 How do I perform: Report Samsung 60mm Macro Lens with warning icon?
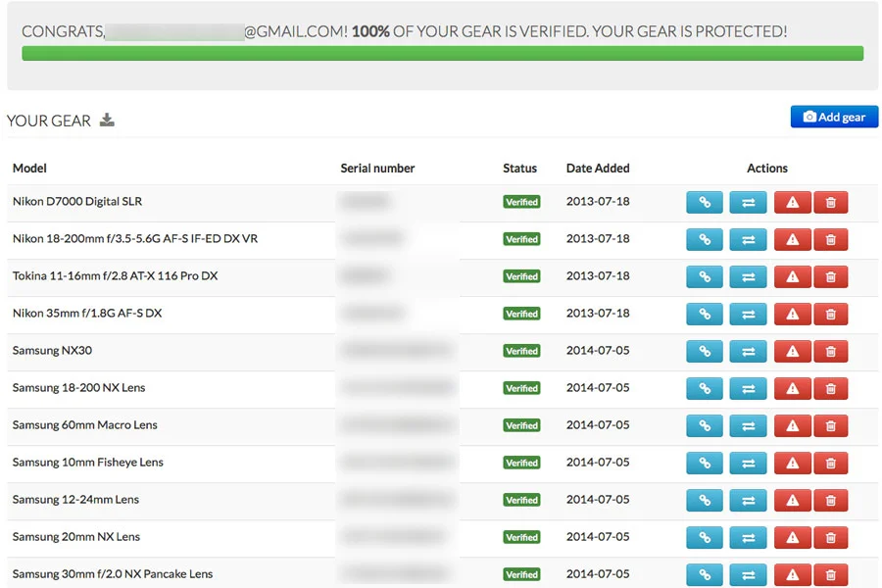point(792,426)
